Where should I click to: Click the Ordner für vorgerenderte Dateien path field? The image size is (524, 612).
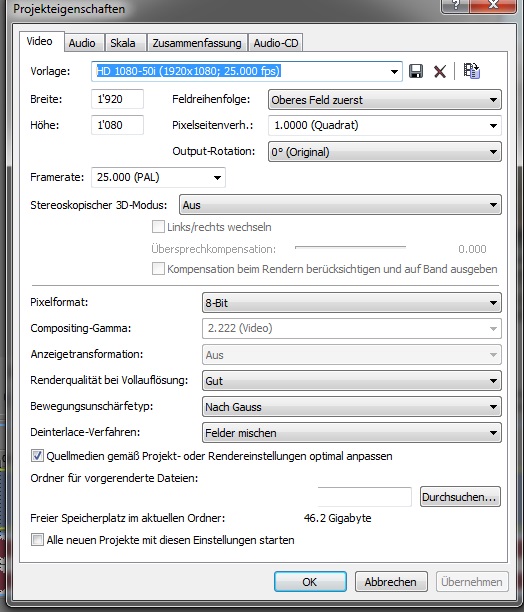[364, 497]
